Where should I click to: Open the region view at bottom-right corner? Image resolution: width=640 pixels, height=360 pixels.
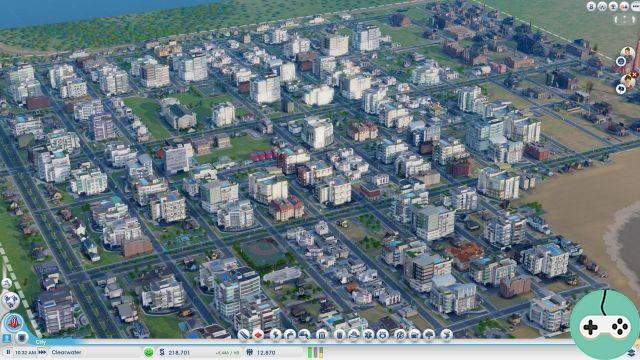pos(631,352)
